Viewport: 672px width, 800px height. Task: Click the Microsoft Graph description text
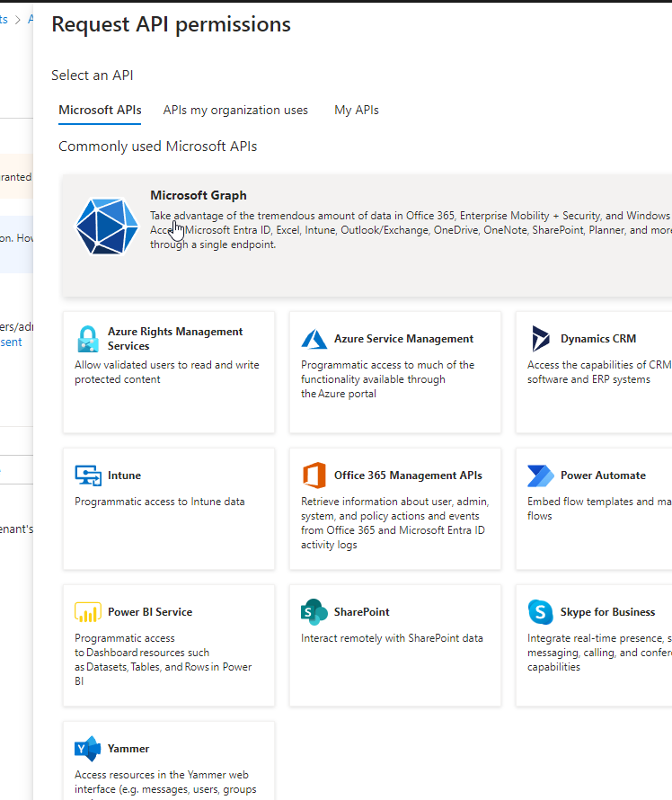(x=411, y=230)
